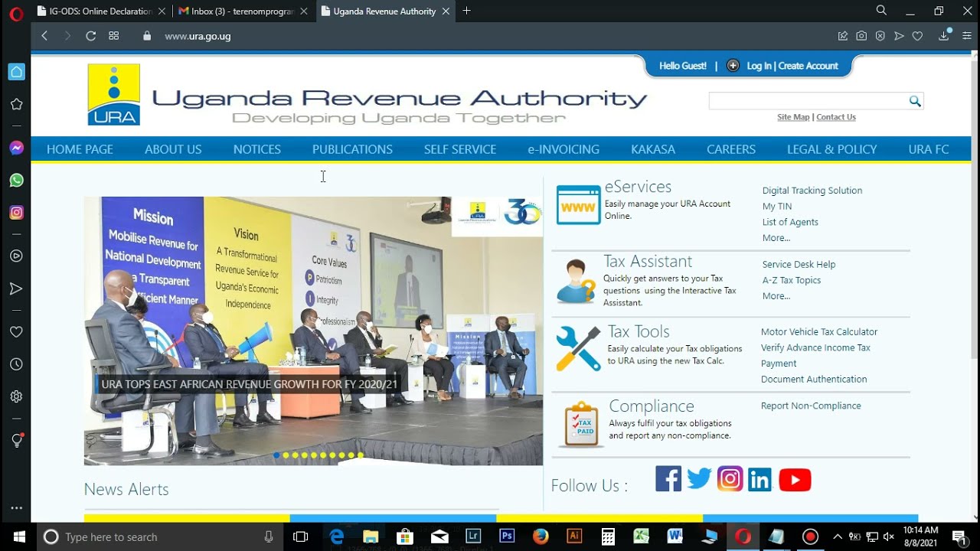Open the Player icon in sidebar
The width and height of the screenshot is (980, 551).
16,256
